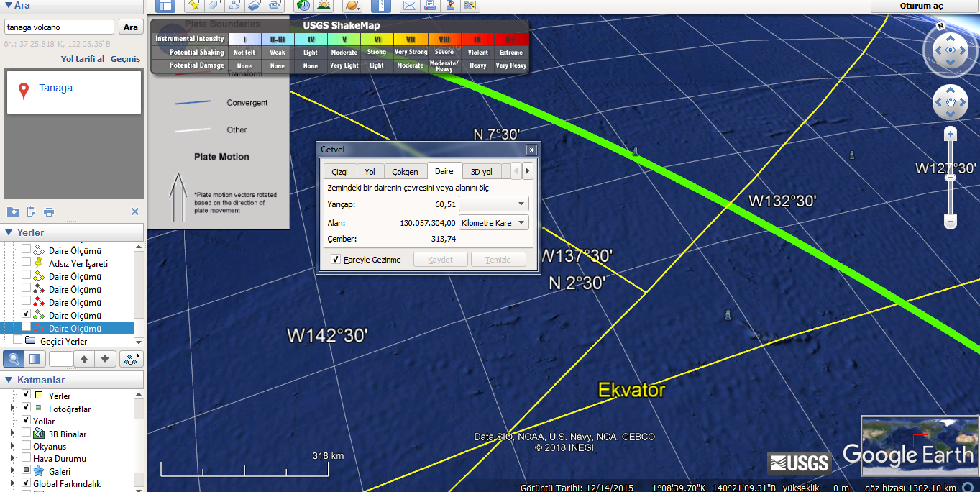Click the record a tour camera icon
The height and width of the screenshot is (492, 980).
pyautogui.click(x=275, y=6)
